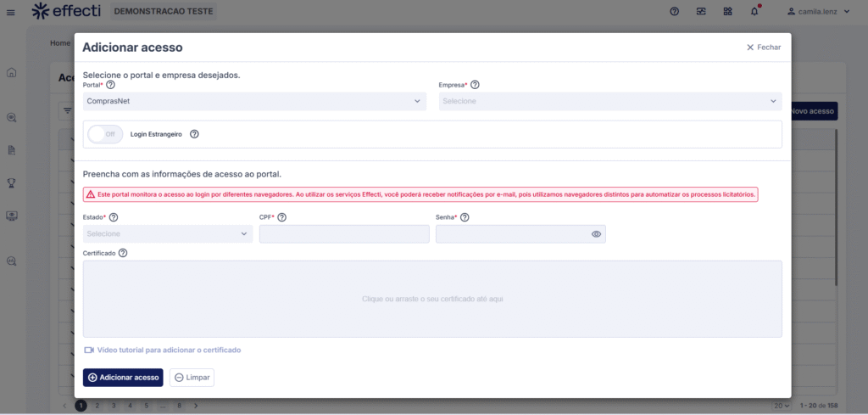The image size is (868, 415).
Task: Show password with the Senha eye icon
Action: click(x=596, y=234)
